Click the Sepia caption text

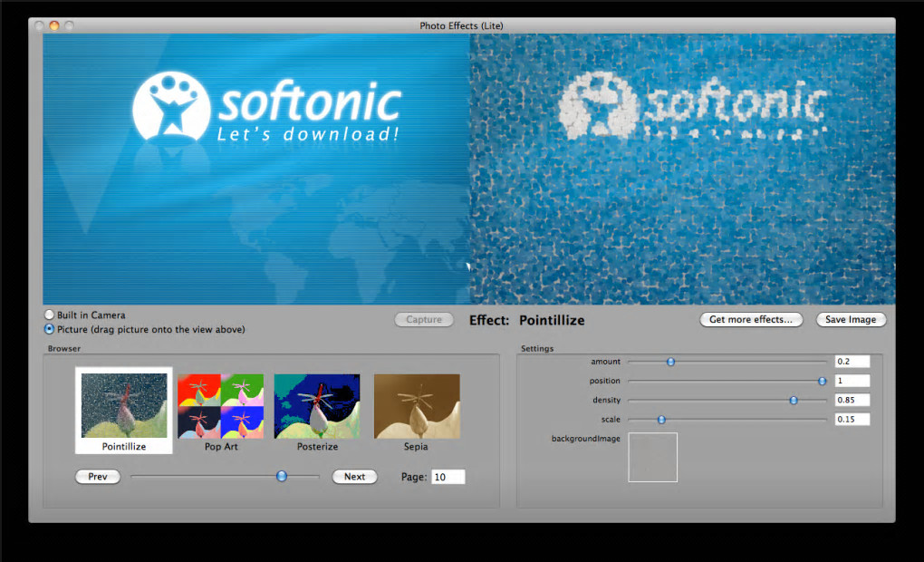[x=416, y=446]
